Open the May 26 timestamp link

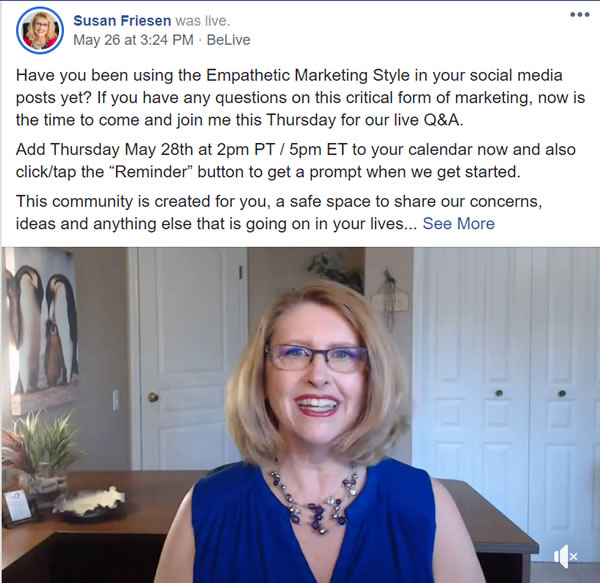(134, 40)
